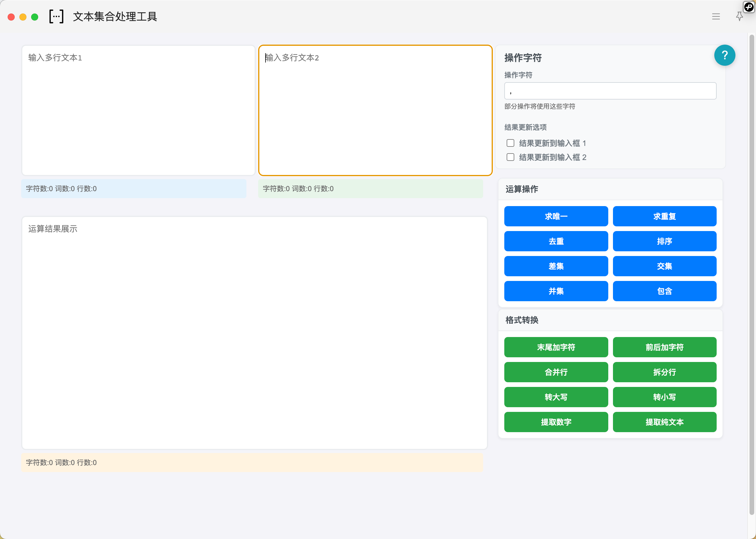Screen dimensions: 756x539
Task: Sort lines with 排序 button
Action: tap(664, 241)
